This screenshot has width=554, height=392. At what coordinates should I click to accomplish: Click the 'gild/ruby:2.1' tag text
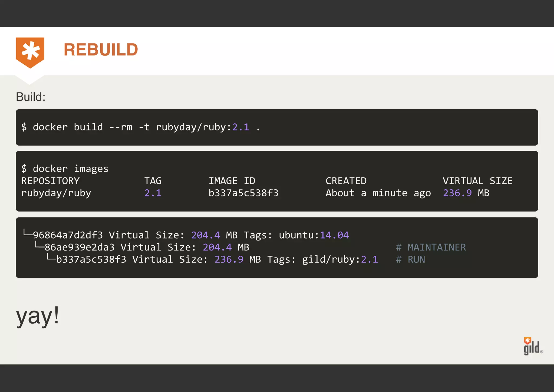click(x=340, y=259)
